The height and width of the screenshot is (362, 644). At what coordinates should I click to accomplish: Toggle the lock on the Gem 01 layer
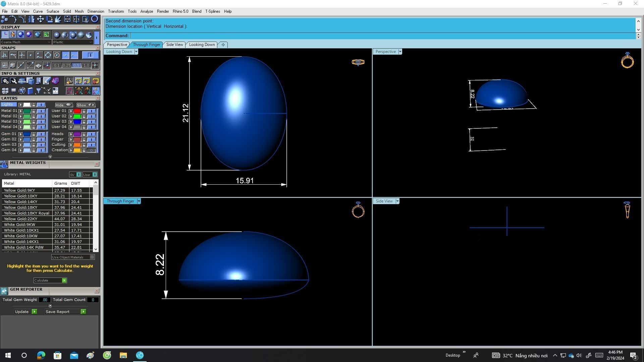coord(34,134)
